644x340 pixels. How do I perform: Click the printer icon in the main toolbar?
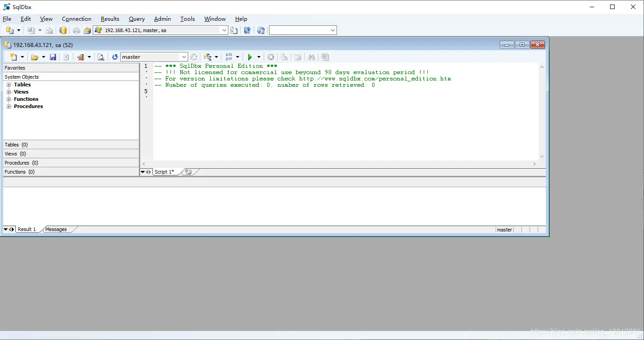[x=76, y=30]
